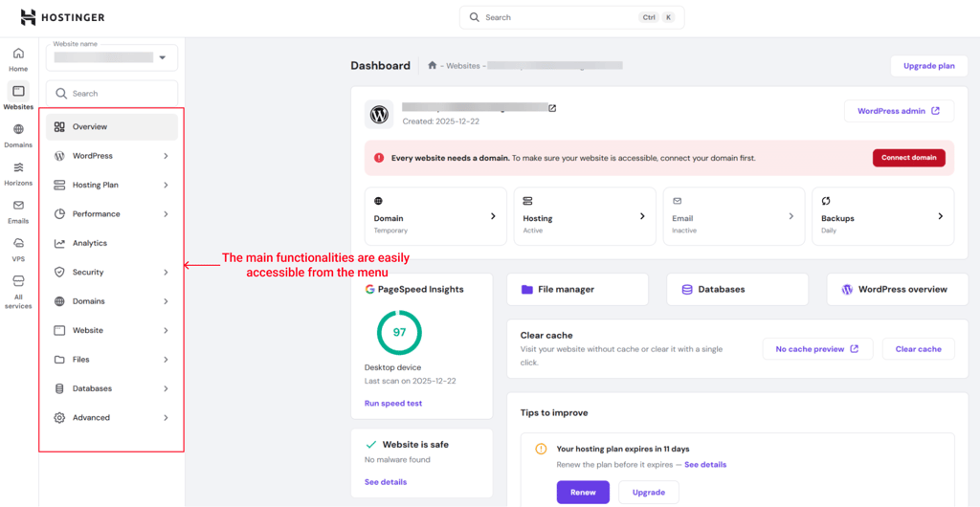This screenshot has height=507, width=980.
Task: Expand the Domains submenu chevron
Action: coord(167,301)
